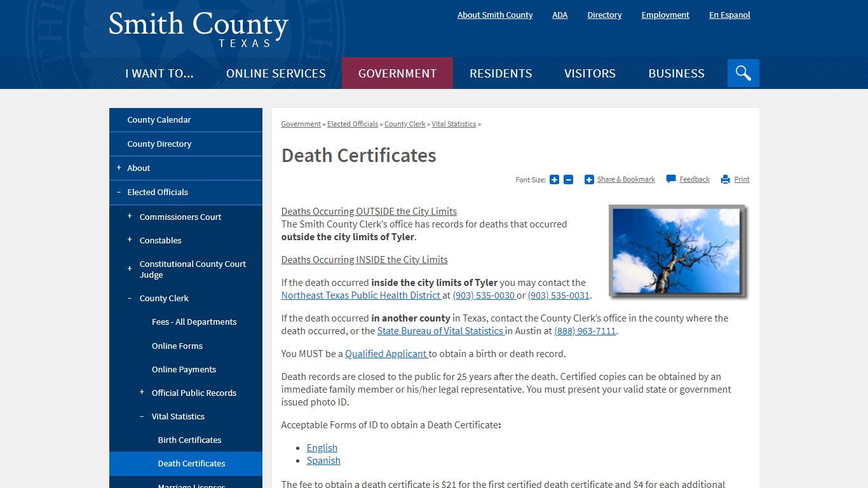Open the Qualified Applicant link
Image resolution: width=868 pixels, height=488 pixels.
[x=386, y=354]
